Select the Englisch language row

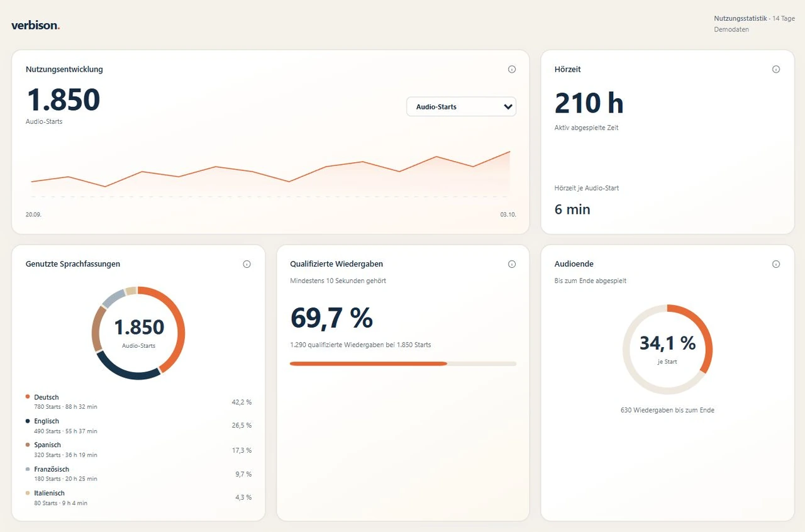(138, 426)
